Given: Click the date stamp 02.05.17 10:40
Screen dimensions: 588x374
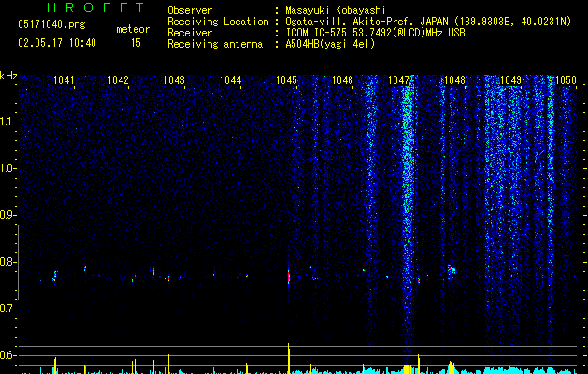Looking at the screenshot, I should coord(57,43).
